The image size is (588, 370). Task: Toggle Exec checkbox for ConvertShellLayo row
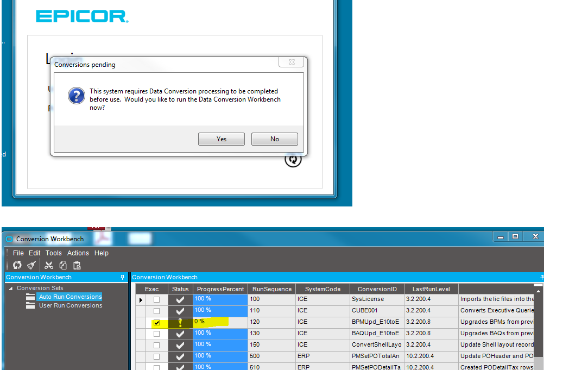157,345
